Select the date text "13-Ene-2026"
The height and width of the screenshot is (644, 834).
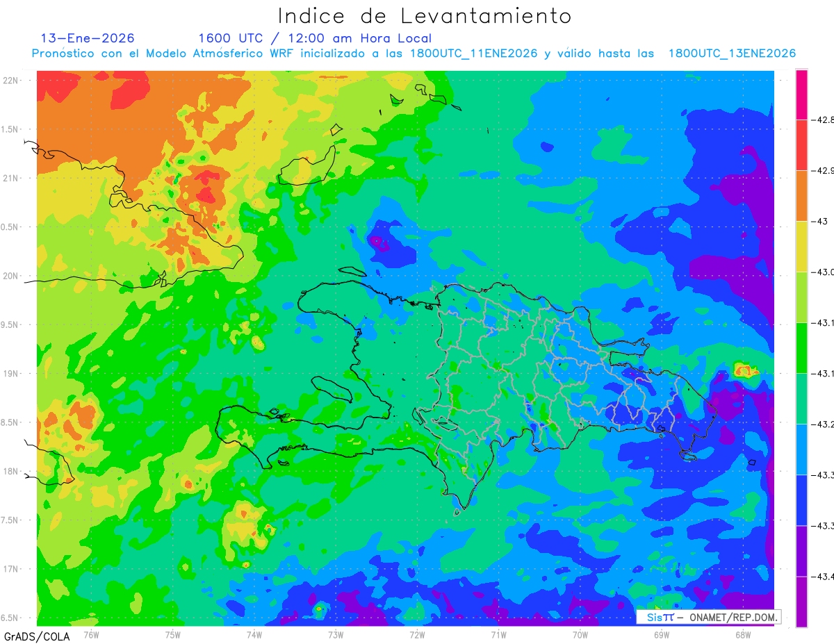tap(88, 38)
